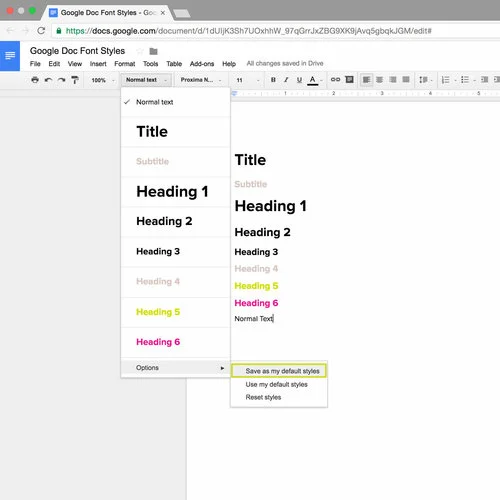
Task: Toggle underline formatting
Action: click(x=299, y=80)
